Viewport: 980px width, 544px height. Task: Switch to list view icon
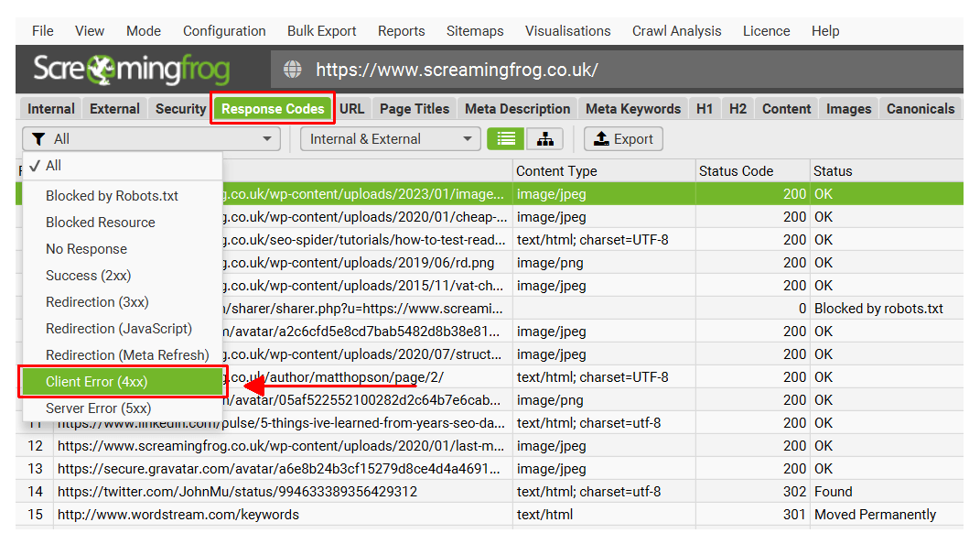(x=506, y=139)
